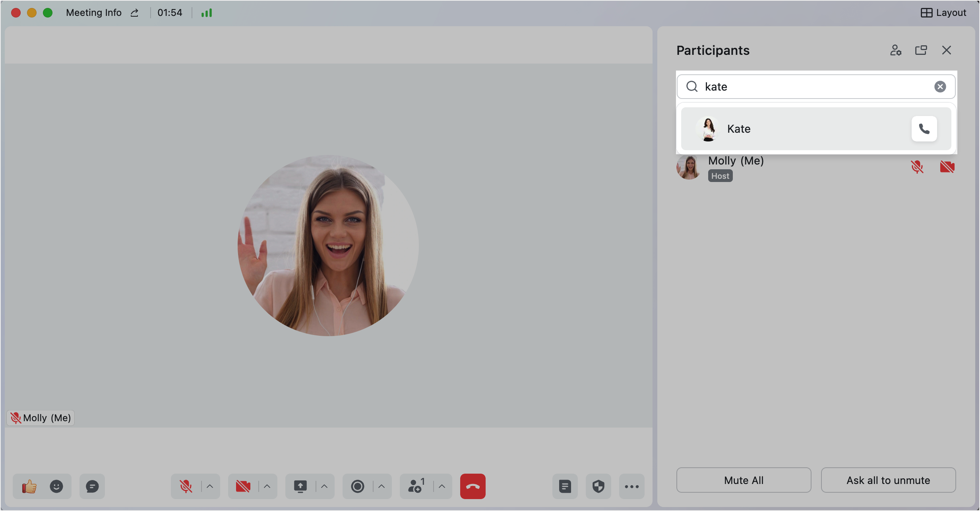Call Kate using the phone icon
The width and height of the screenshot is (980, 511).
coord(924,129)
